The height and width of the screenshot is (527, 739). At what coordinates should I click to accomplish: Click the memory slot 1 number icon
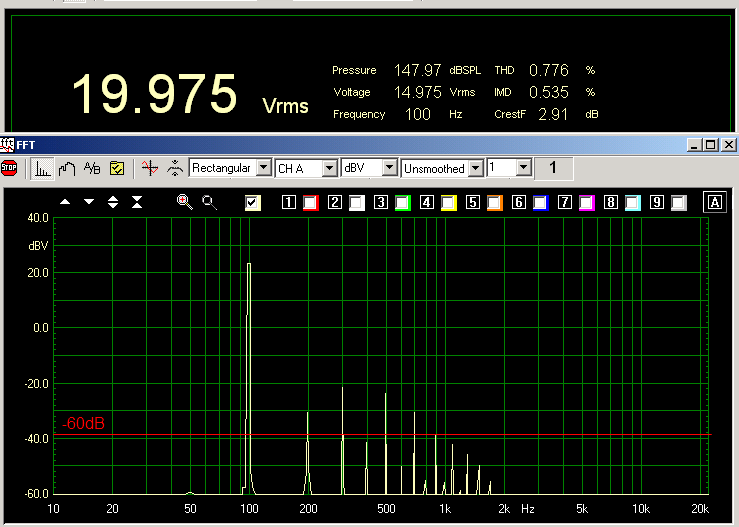288,202
